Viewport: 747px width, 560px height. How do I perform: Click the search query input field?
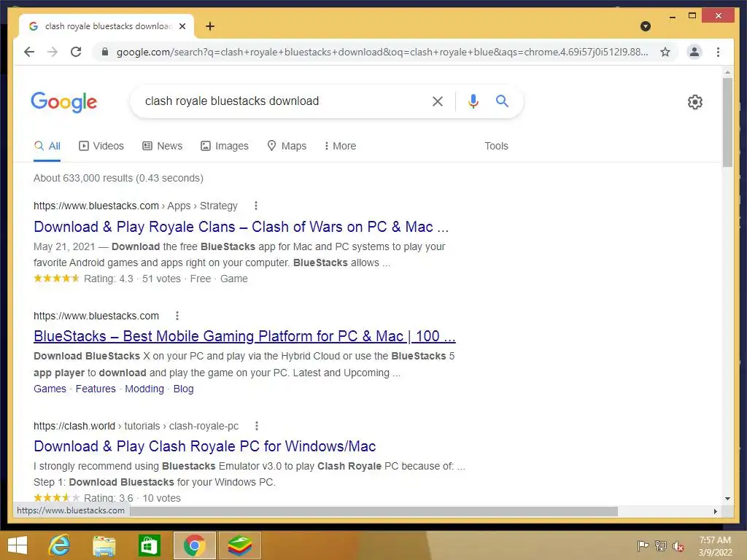pyautogui.click(x=281, y=101)
